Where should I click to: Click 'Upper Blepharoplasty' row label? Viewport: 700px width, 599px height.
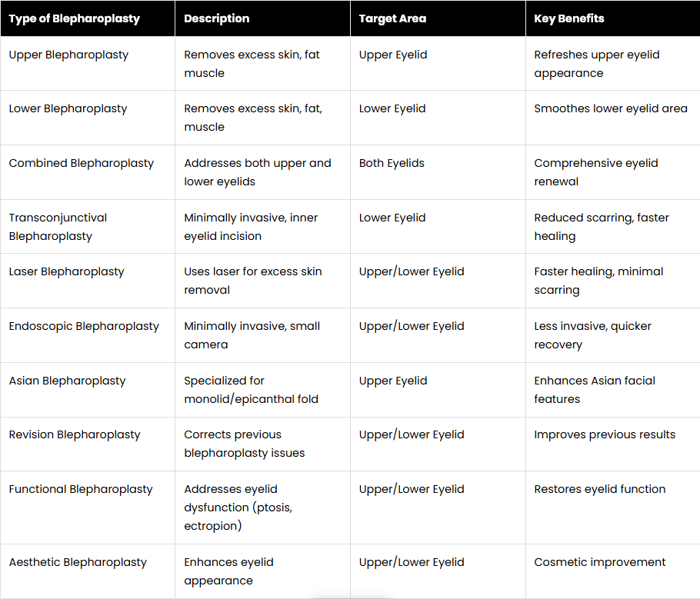tap(68, 55)
